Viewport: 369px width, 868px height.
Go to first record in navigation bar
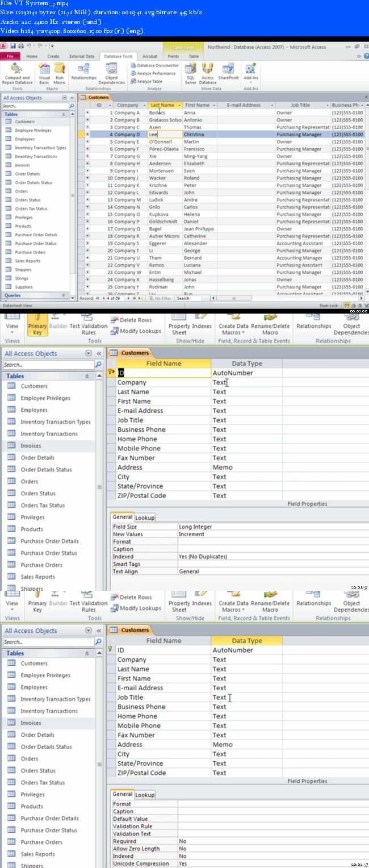pyautogui.click(x=97, y=298)
